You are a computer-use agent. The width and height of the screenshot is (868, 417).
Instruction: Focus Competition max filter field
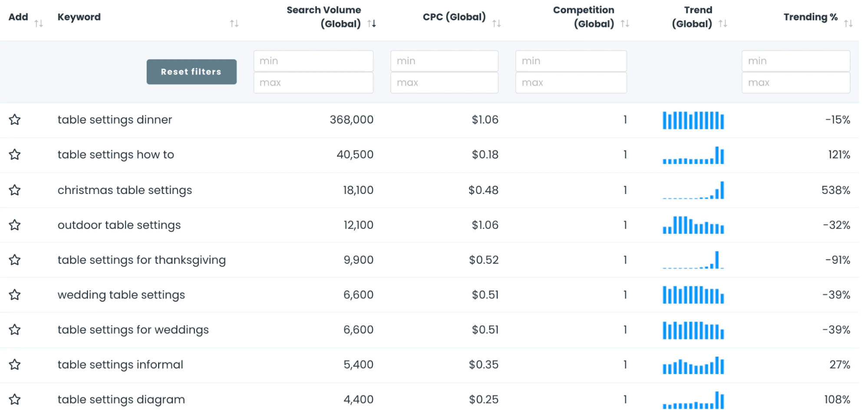[x=571, y=82]
